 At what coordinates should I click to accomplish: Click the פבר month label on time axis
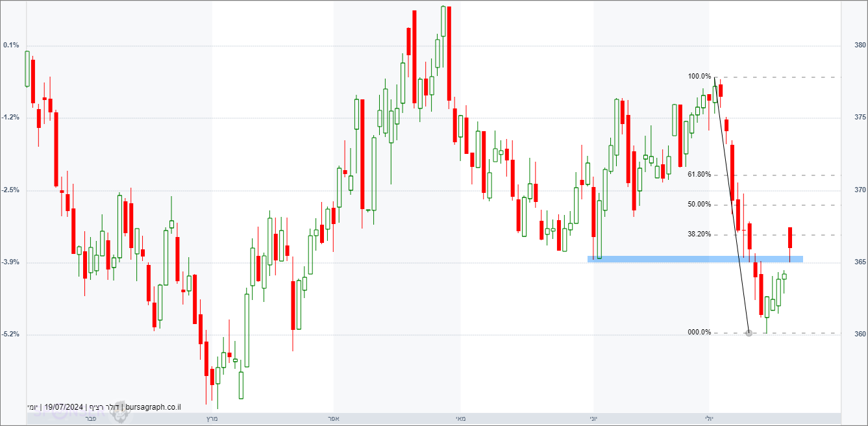pyautogui.click(x=91, y=419)
